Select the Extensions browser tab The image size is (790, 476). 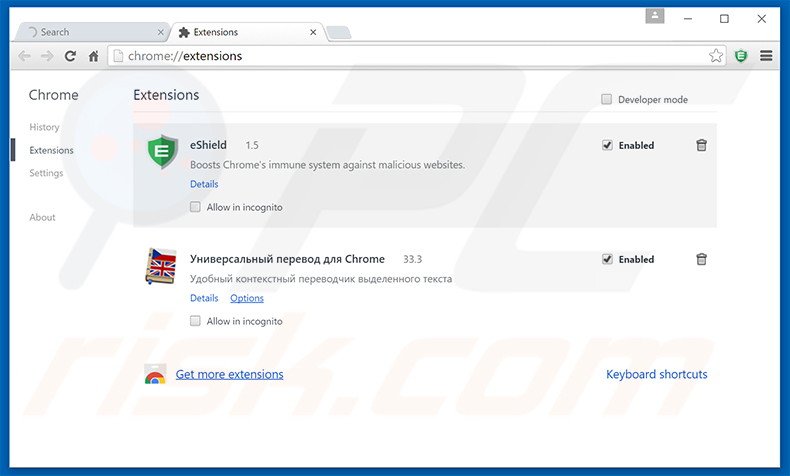[x=247, y=32]
